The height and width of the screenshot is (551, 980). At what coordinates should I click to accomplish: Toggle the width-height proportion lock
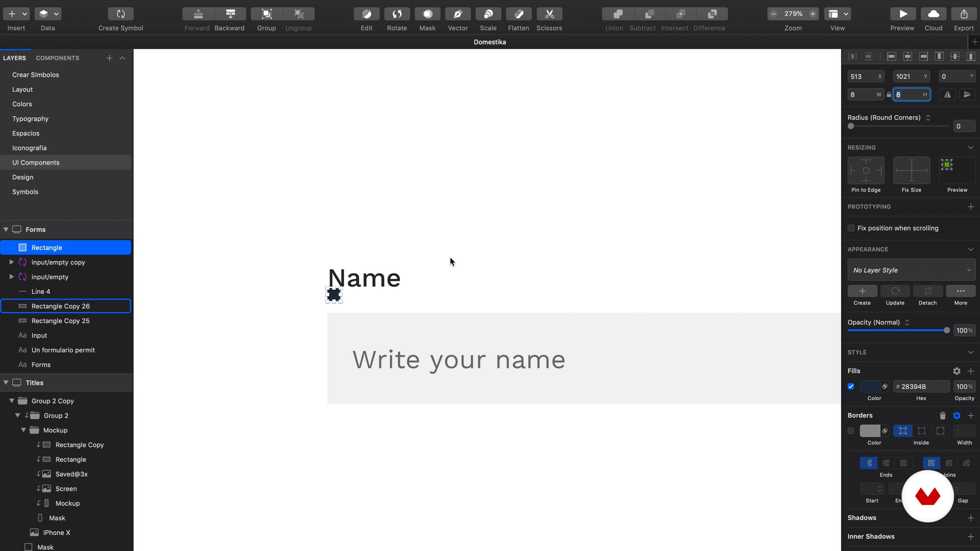coord(889,95)
